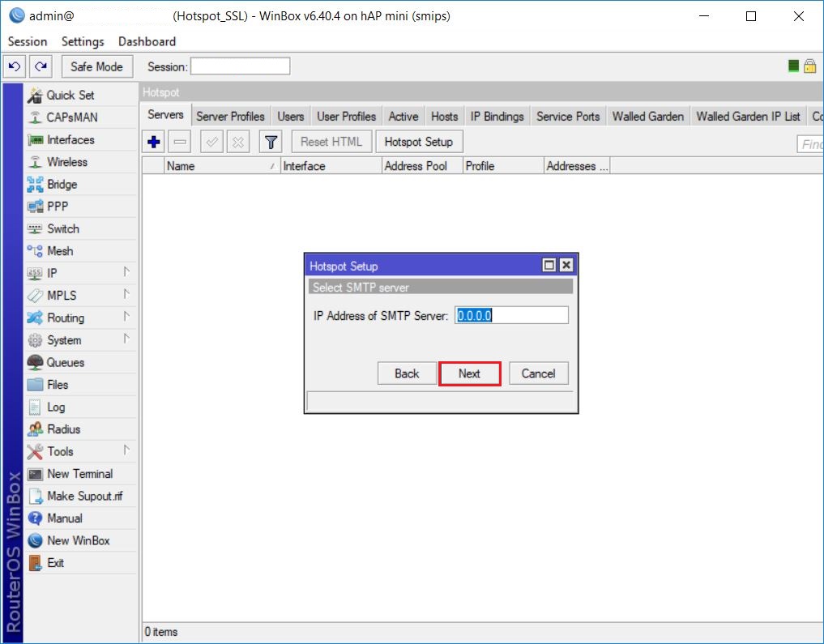Select the Servers tab
The image size is (824, 644).
pos(165,115)
